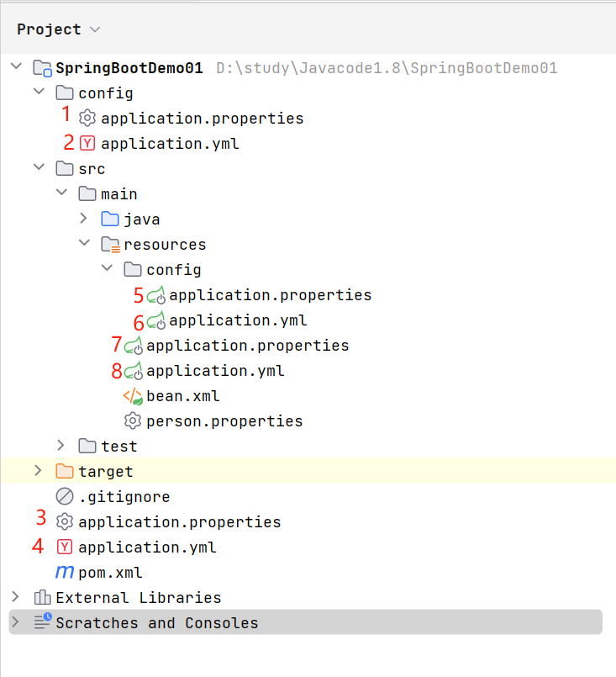Expand the test folder
Viewport: 616px width, 677px height.
(61, 445)
